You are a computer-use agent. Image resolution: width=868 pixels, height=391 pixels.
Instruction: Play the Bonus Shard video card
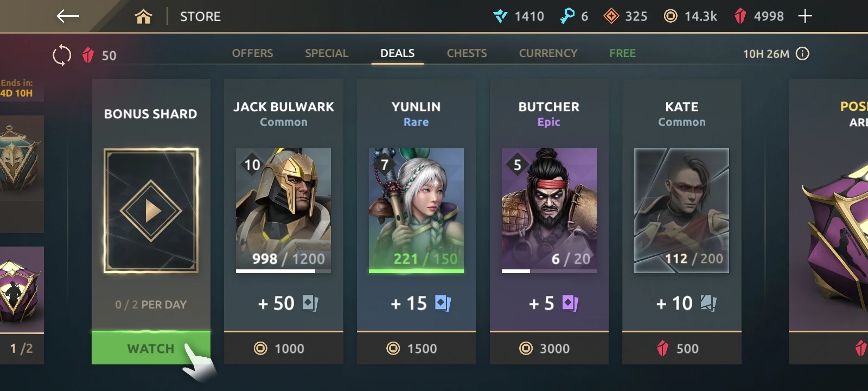(x=151, y=211)
